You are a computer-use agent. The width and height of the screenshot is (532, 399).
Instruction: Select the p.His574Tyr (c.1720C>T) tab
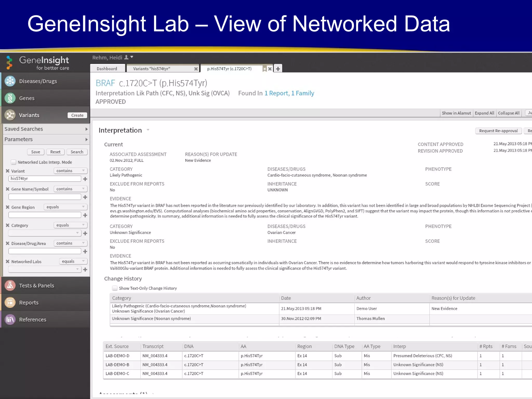(x=229, y=69)
